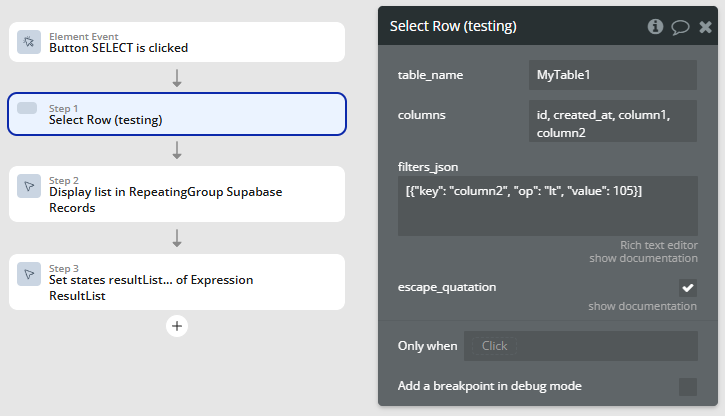The height and width of the screenshot is (416, 725).
Task: Add a new step with plus button
Action: pyautogui.click(x=177, y=326)
